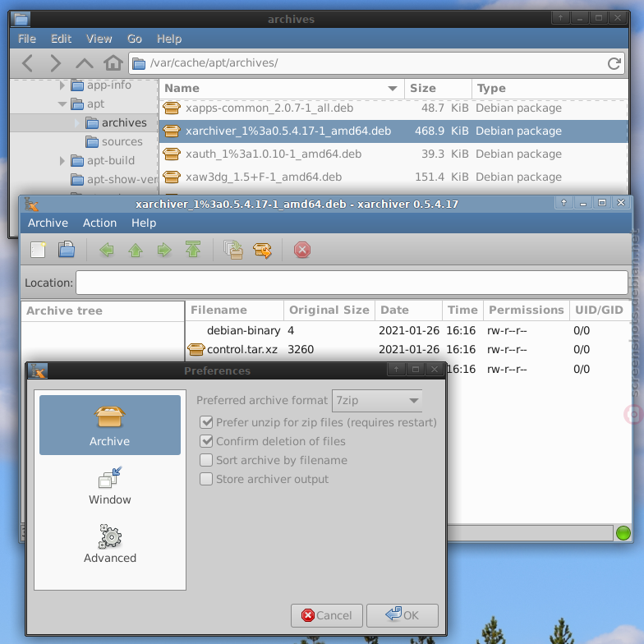The height and width of the screenshot is (644, 644).
Task: Click the xaw3dg package icon
Action: [x=172, y=177]
